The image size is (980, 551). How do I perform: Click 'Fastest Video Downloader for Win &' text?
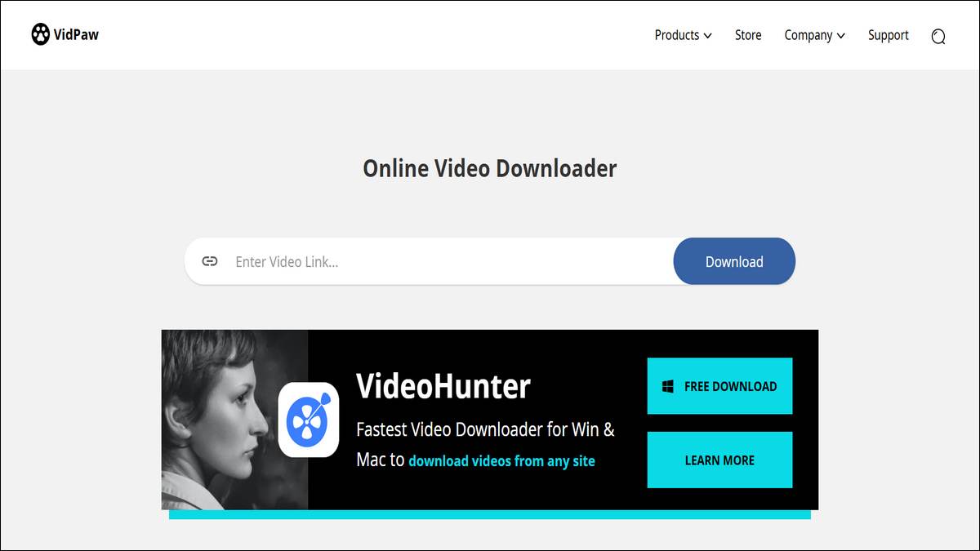tap(485, 429)
